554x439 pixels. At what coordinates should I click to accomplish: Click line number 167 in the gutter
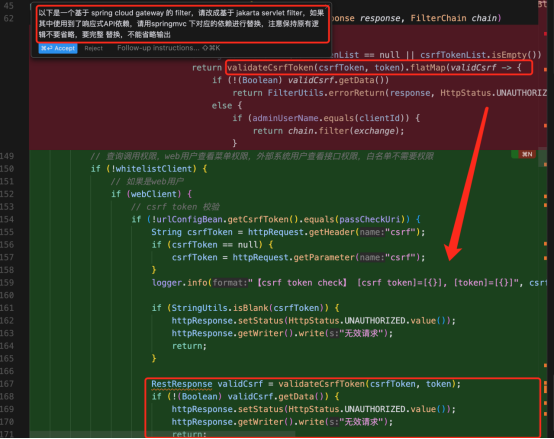click(7, 384)
